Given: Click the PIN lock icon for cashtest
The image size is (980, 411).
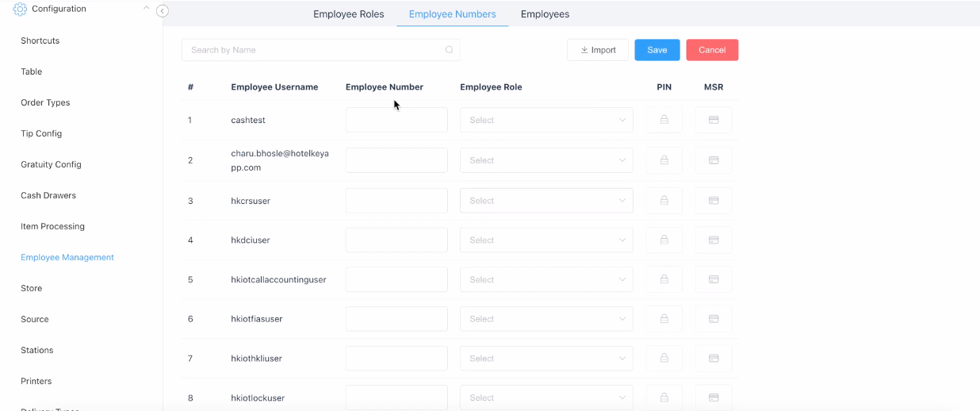Looking at the screenshot, I should (x=664, y=120).
